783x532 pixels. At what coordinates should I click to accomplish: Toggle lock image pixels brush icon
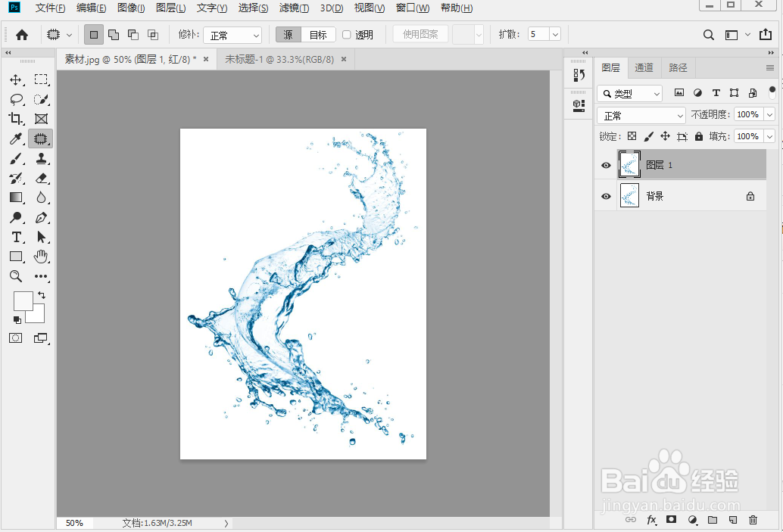click(649, 136)
